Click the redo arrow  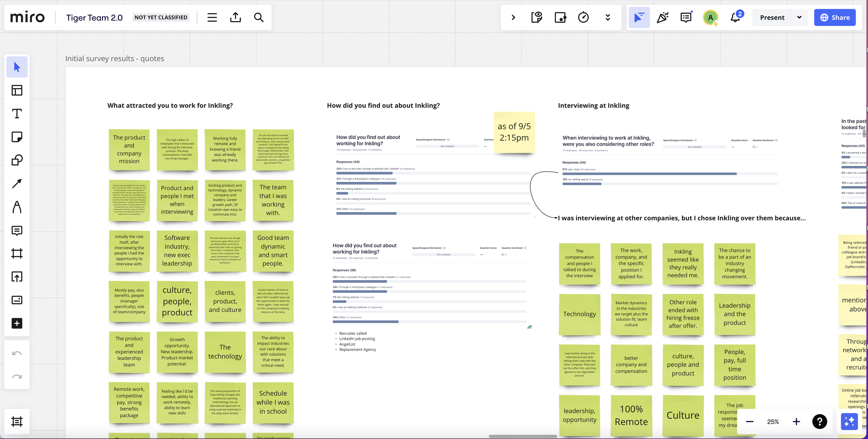point(17,377)
